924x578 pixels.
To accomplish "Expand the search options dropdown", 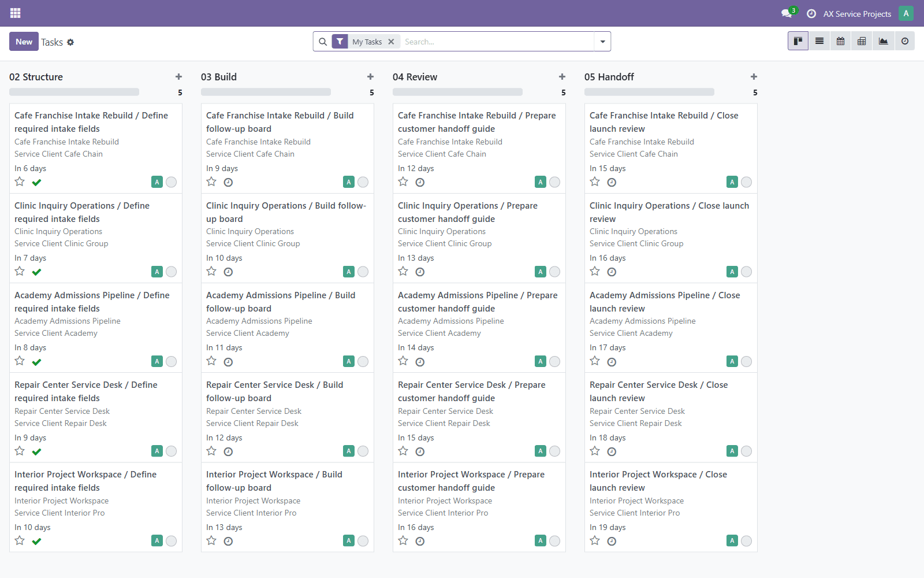I will pos(602,42).
